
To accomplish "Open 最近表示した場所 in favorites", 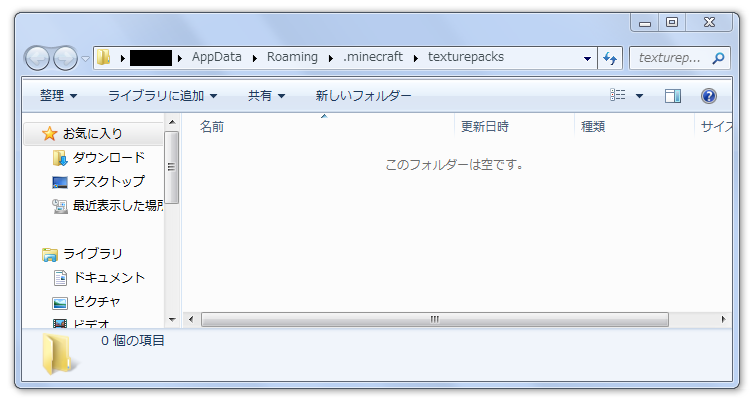I will pyautogui.click(x=118, y=206).
